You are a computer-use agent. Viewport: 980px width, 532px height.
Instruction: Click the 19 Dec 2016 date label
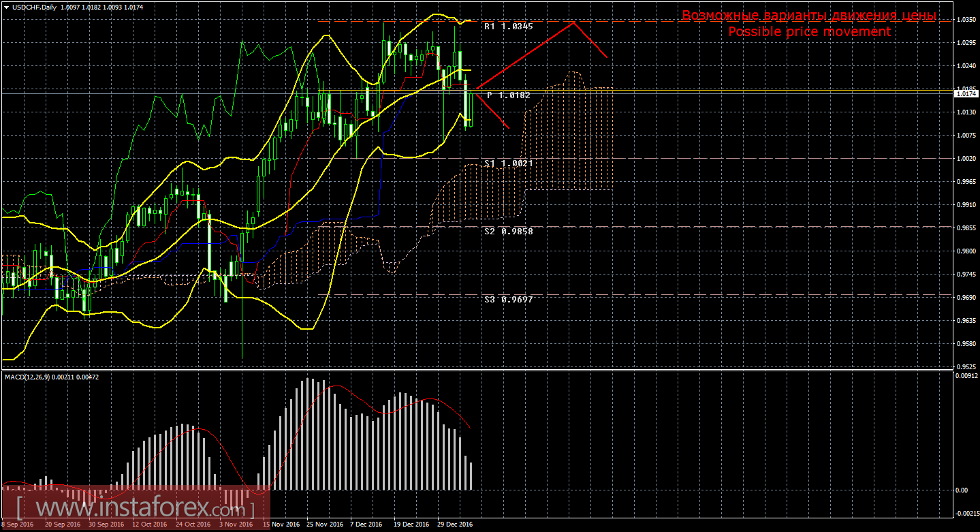tap(411, 525)
